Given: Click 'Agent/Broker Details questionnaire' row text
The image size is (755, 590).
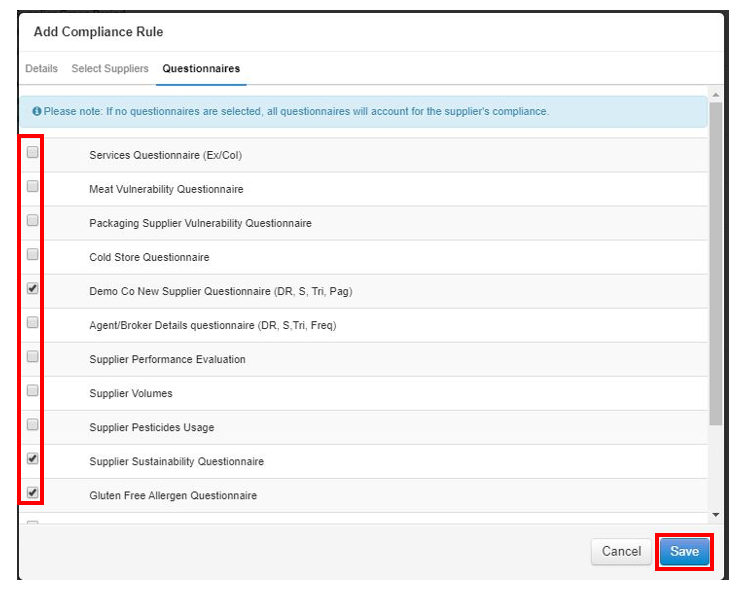Looking at the screenshot, I should (213, 326).
